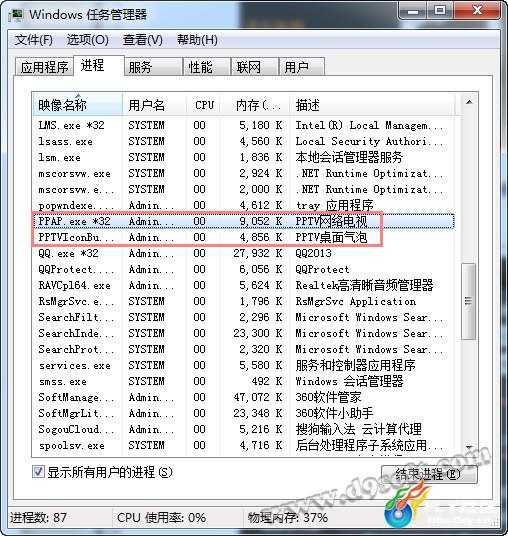This screenshot has height=536, width=508.
Task: Close the Task Manager window
Action: [x=477, y=11]
